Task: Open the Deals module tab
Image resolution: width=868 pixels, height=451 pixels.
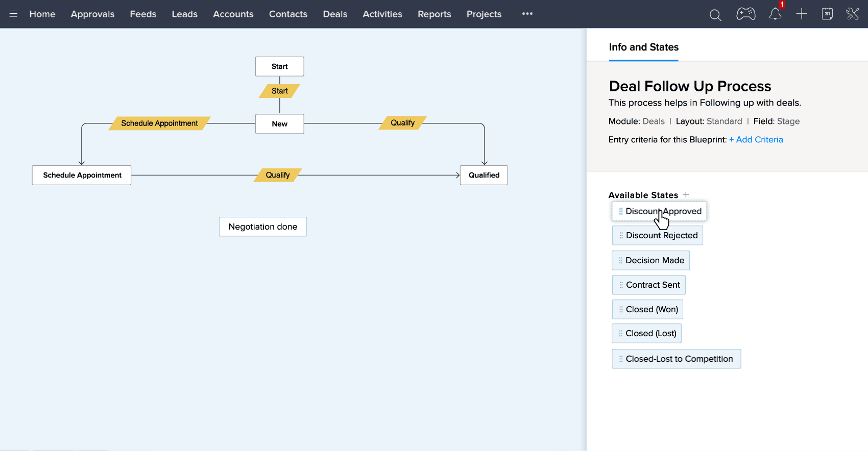Action: pyautogui.click(x=335, y=14)
